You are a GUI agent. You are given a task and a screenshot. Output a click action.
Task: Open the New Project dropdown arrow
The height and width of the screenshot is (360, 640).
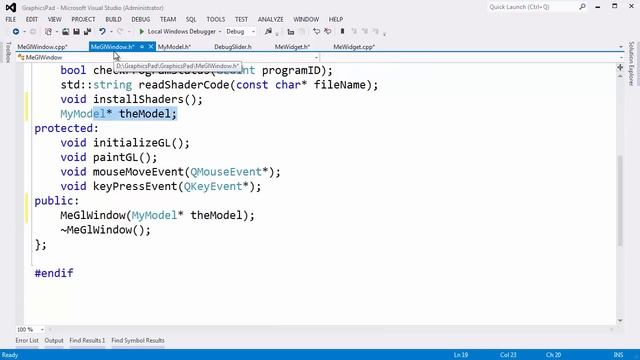56,32
